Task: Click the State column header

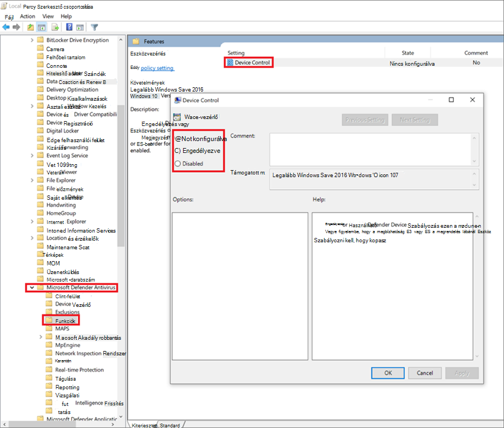Action: pos(408,53)
